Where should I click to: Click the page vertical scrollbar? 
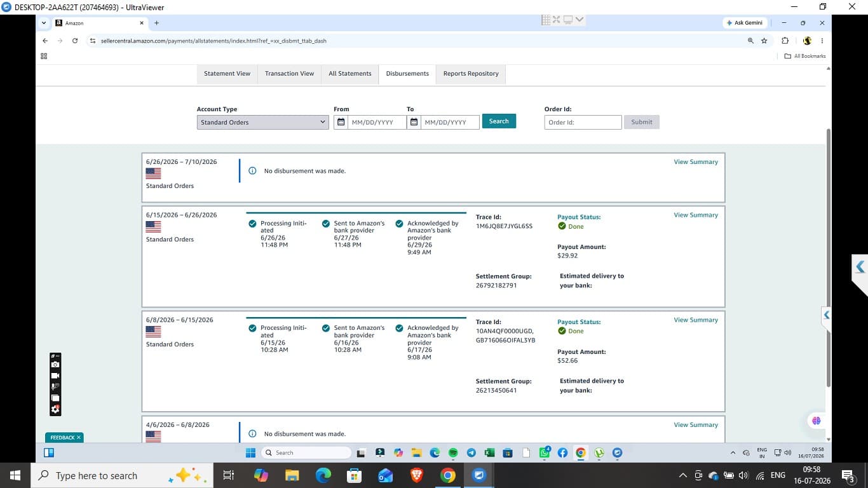(x=828, y=257)
